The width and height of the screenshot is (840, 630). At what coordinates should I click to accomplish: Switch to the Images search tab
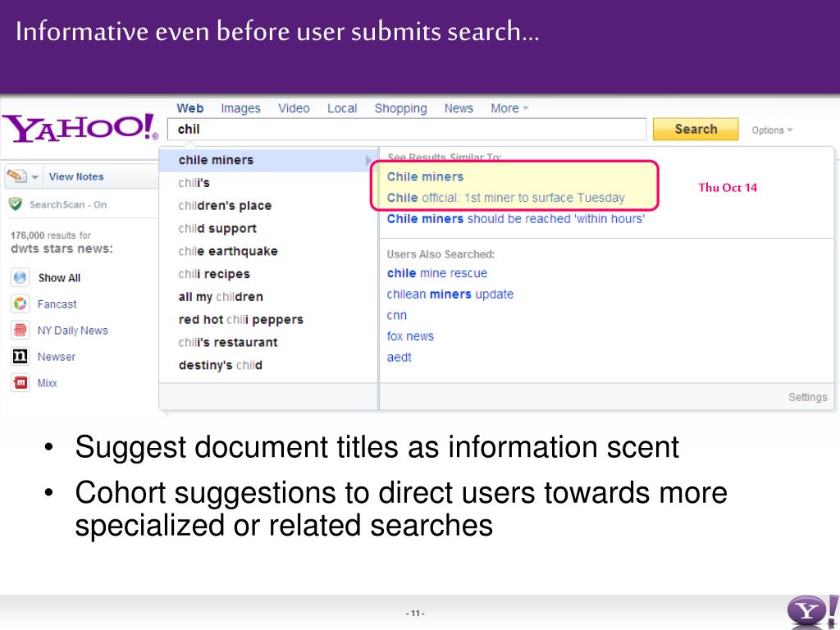[x=240, y=108]
